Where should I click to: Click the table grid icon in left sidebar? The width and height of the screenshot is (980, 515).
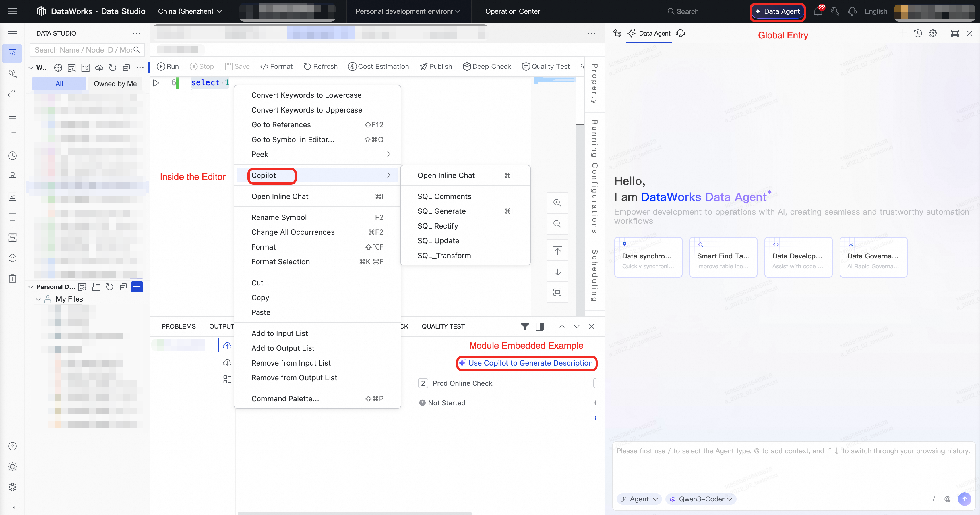(x=13, y=115)
